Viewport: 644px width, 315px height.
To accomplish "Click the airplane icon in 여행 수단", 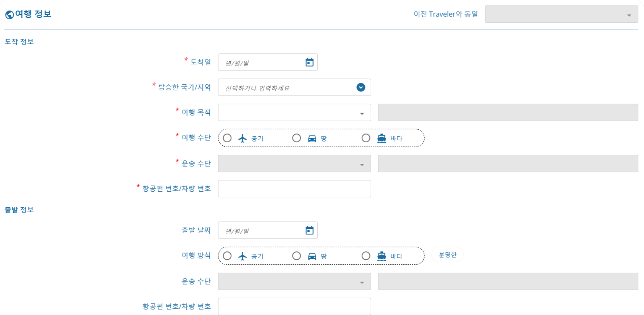I will [x=243, y=138].
